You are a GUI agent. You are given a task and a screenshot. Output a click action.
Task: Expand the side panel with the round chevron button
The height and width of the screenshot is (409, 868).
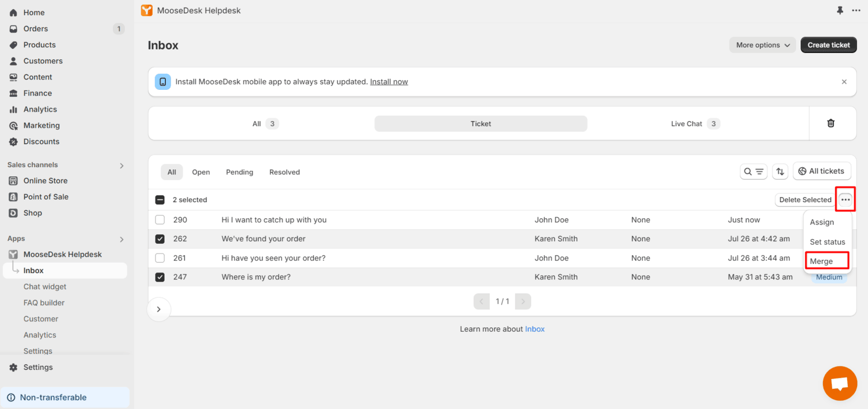pyautogui.click(x=159, y=309)
